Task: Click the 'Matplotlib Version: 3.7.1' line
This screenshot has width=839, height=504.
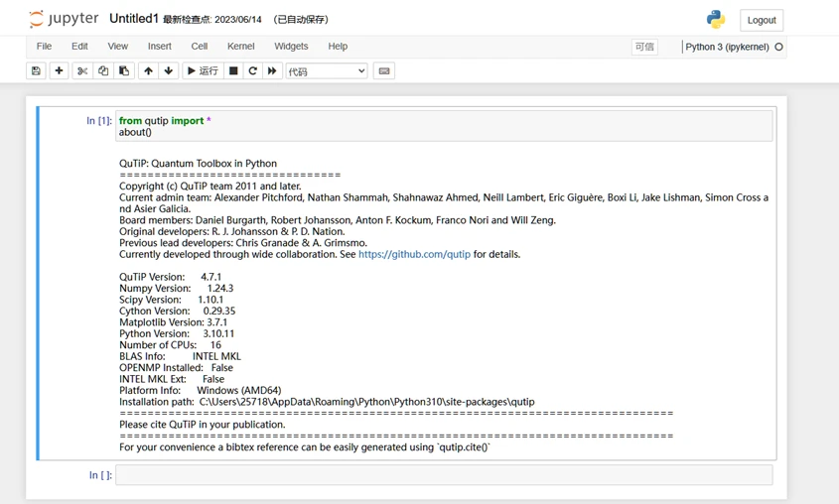Action: tap(174, 322)
